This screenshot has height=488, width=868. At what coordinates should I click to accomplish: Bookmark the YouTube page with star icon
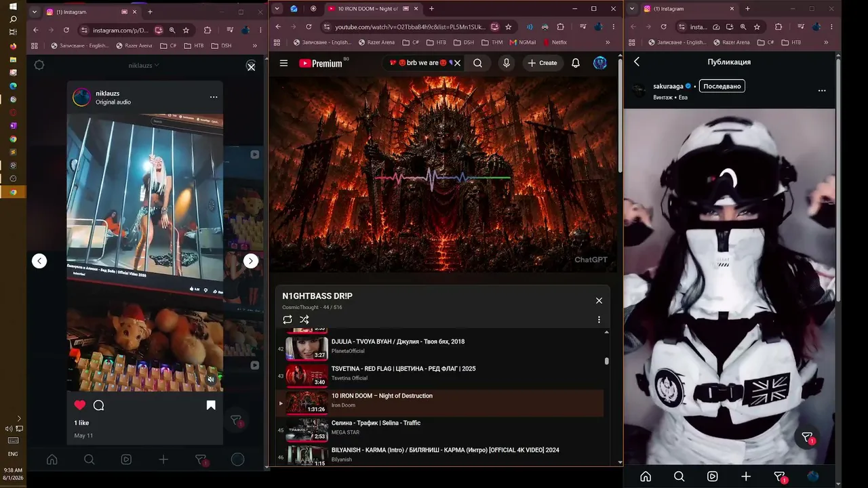pyautogui.click(x=508, y=27)
